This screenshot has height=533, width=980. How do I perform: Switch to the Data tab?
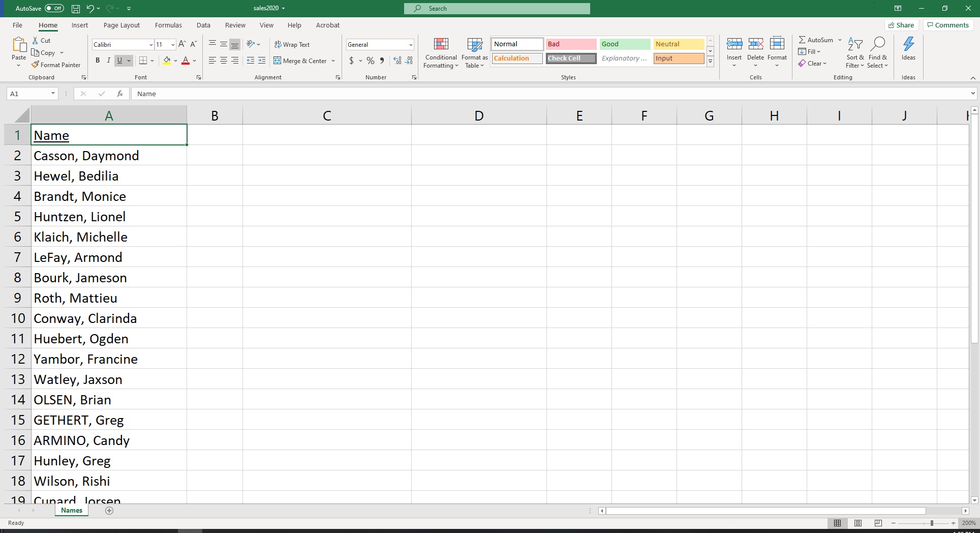[203, 25]
